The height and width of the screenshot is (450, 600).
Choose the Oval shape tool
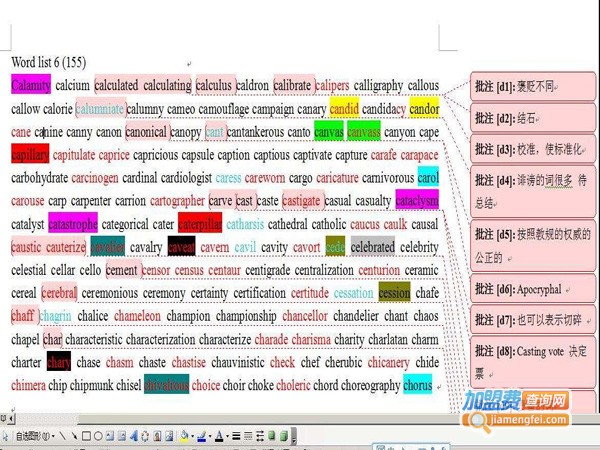pos(97,436)
